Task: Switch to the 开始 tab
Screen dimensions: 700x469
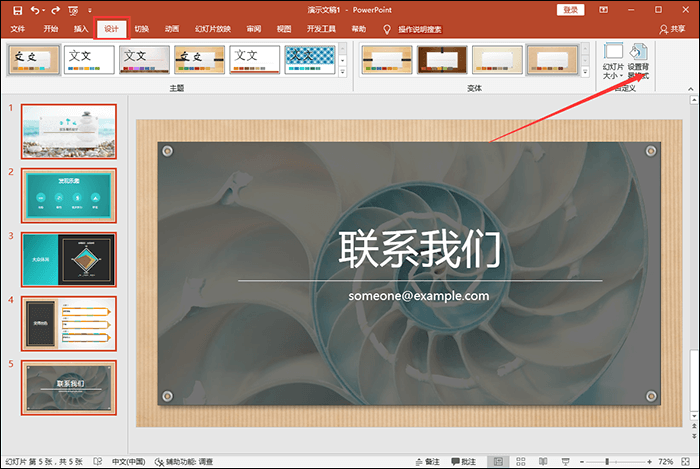Action: 51,29
